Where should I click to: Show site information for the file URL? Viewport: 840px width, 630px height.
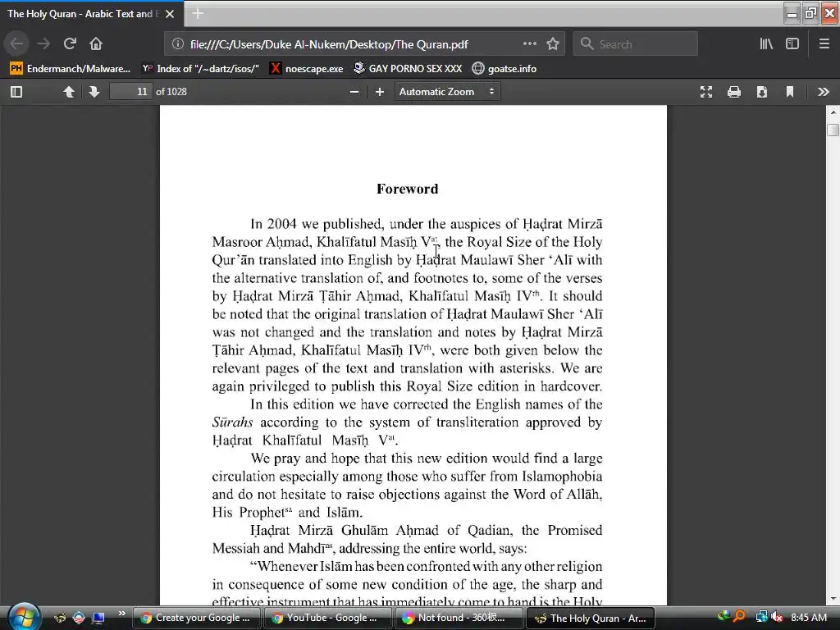[178, 44]
